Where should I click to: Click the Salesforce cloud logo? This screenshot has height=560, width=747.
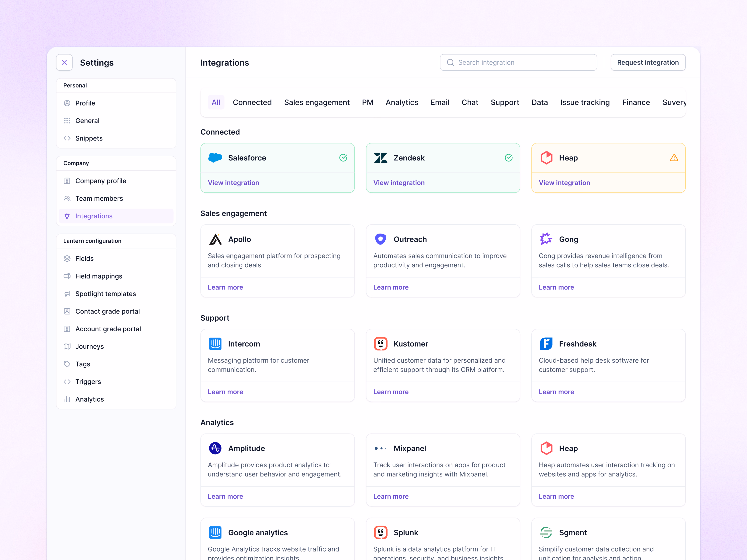pyautogui.click(x=215, y=158)
